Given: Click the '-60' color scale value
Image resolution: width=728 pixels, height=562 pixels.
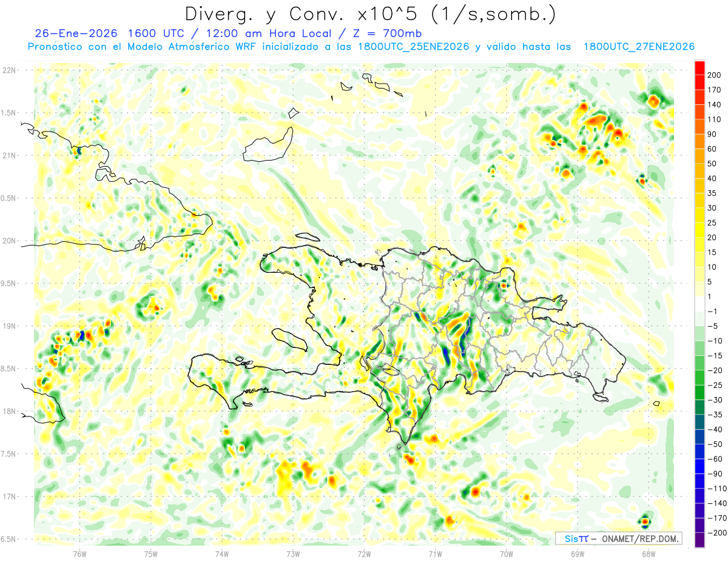Looking at the screenshot, I should (715, 459).
